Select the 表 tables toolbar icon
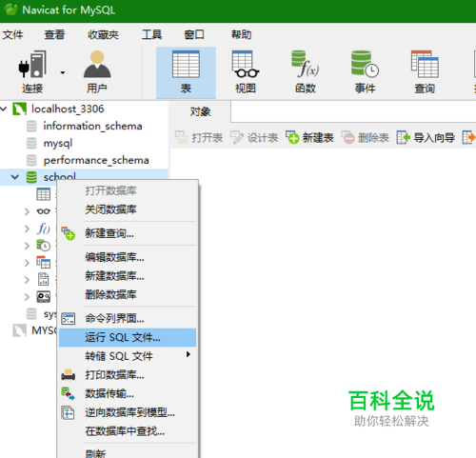The width and height of the screenshot is (476, 458). click(186, 72)
